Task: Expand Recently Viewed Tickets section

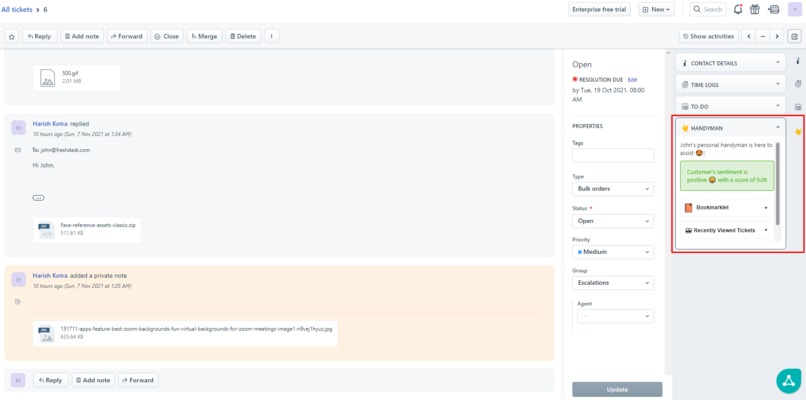Action: click(x=726, y=230)
